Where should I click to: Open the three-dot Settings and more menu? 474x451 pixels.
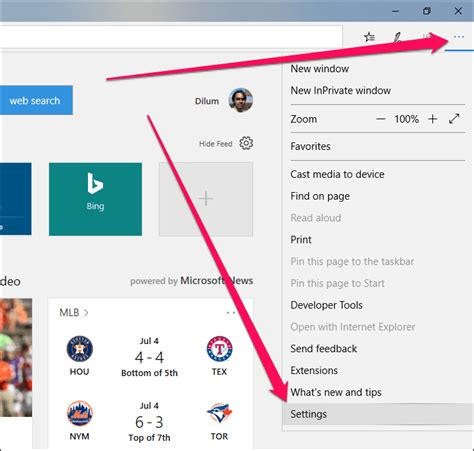(459, 37)
